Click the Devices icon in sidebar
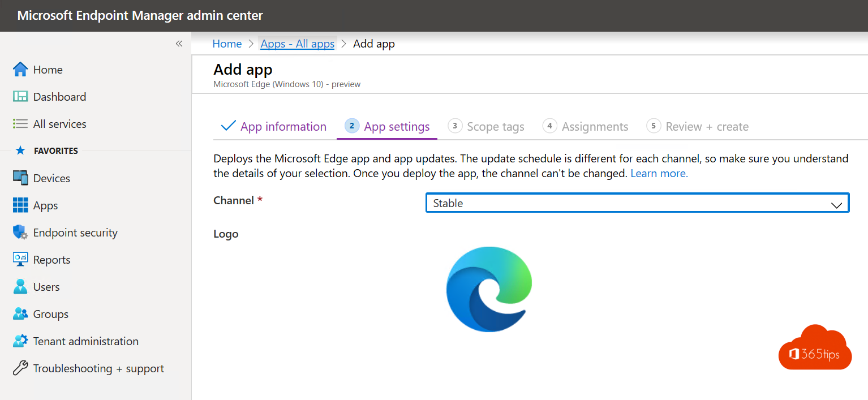The height and width of the screenshot is (400, 868). tap(20, 178)
